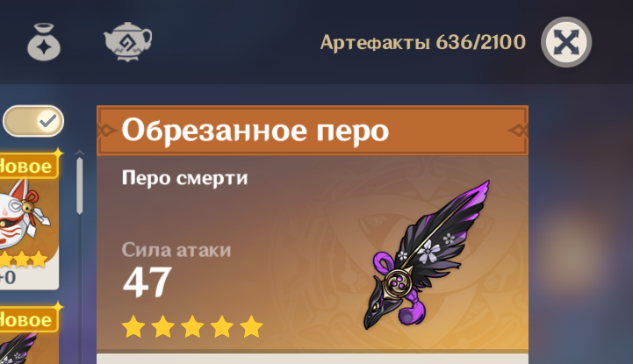Click the five-star rarity row
This screenshot has height=364, width=633.
tap(192, 326)
